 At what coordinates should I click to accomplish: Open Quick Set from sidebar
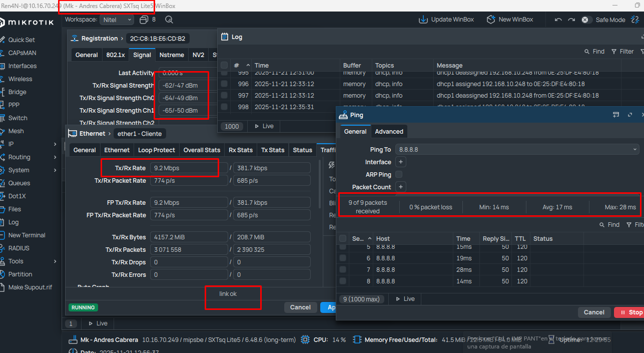coord(22,40)
